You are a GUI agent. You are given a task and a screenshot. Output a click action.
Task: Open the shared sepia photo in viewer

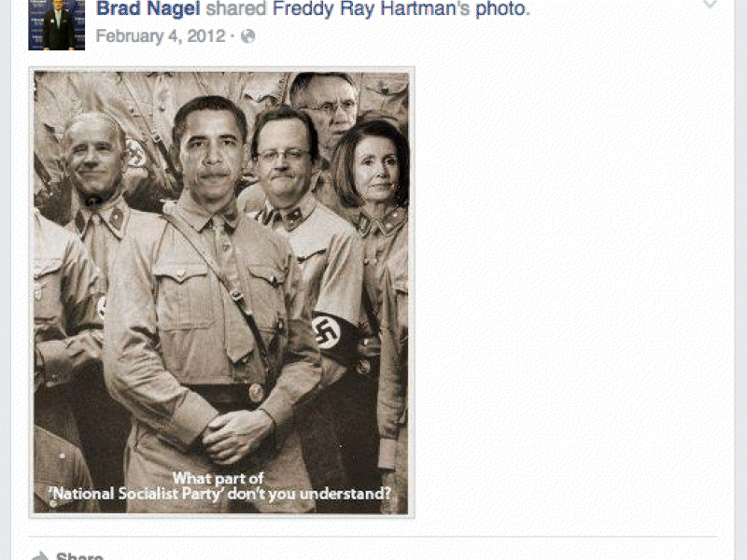point(221,292)
